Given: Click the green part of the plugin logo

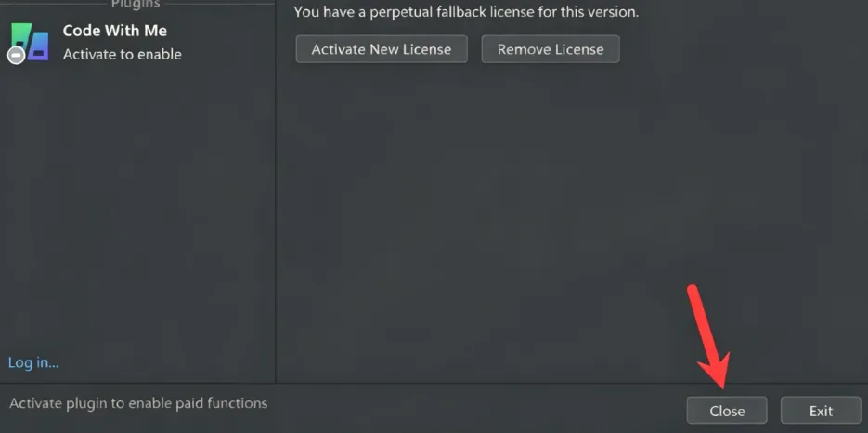Looking at the screenshot, I should 20,33.
